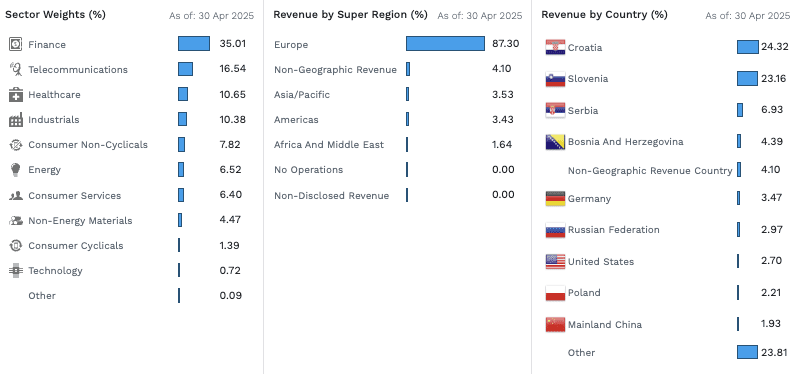
Task: Select the Revenue by Country (%) heading
Action: [x=604, y=15]
